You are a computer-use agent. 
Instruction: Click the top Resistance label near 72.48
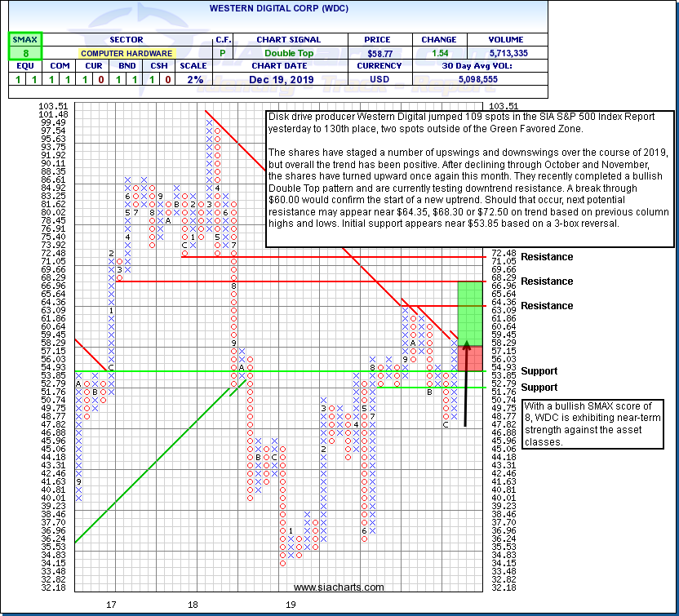pos(547,257)
